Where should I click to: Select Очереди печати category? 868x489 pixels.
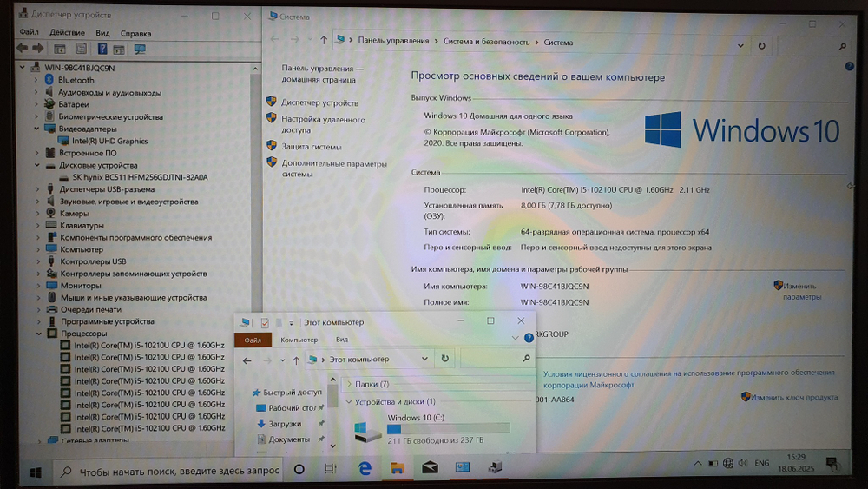coord(91,309)
